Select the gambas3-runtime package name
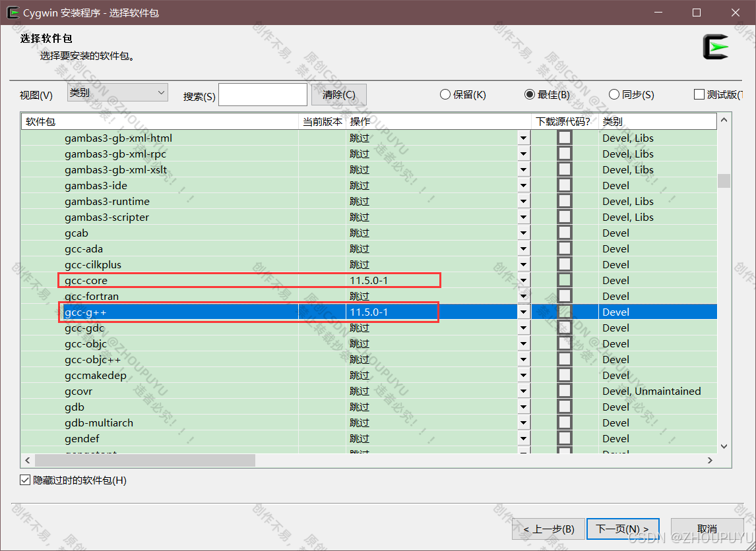Screen dimensions: 756x551 coord(107,201)
